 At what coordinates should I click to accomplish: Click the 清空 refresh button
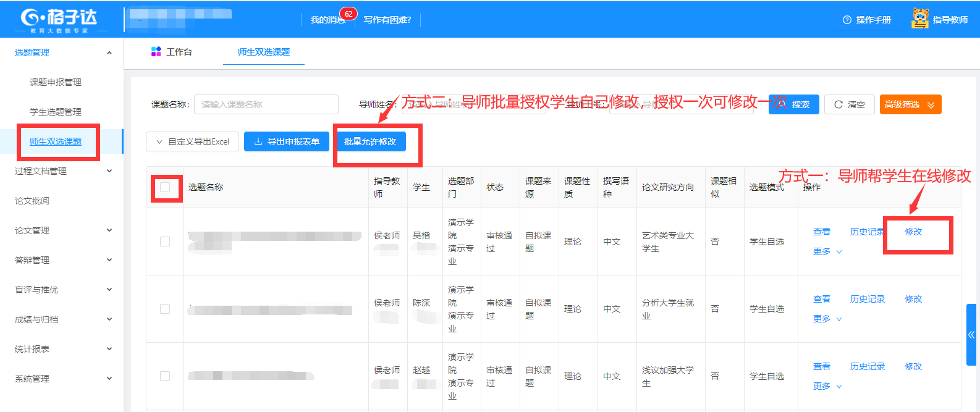click(850, 104)
